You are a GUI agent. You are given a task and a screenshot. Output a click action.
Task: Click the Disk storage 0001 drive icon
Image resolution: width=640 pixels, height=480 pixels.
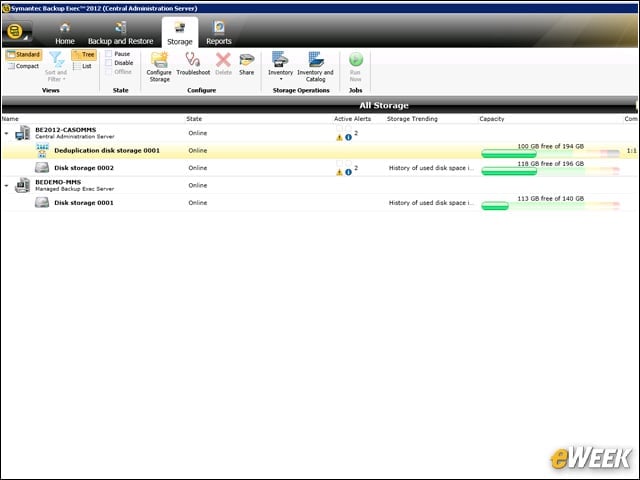tap(42, 202)
